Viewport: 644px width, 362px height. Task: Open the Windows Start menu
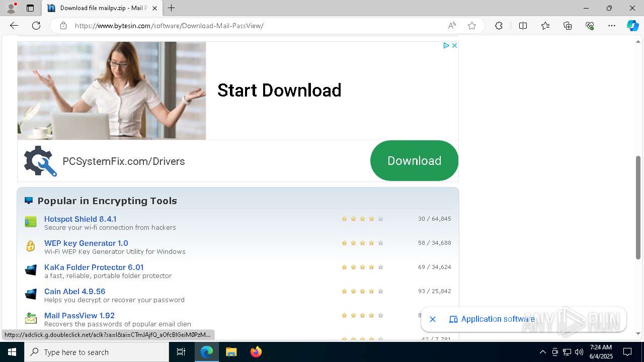click(x=12, y=352)
